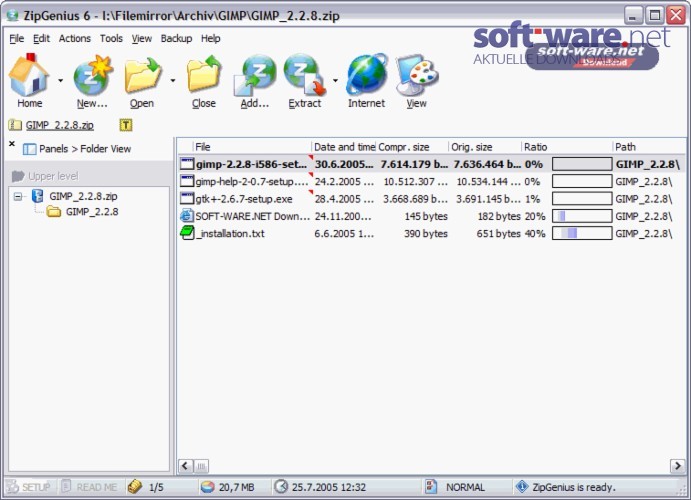Viewport: 691px width, 500px height.
Task: Click the empty ratio bar of gtk+-2.6.7-setup.exe
Action: tap(582, 199)
